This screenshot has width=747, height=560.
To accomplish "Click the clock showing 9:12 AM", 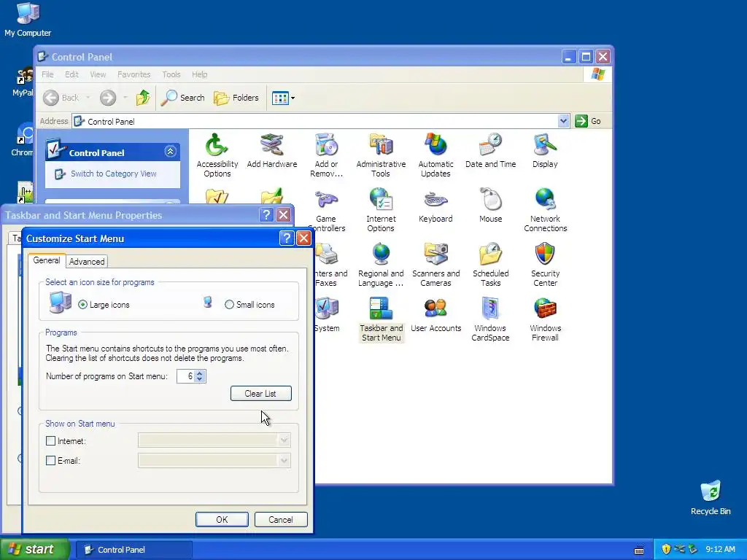I will pos(720,550).
